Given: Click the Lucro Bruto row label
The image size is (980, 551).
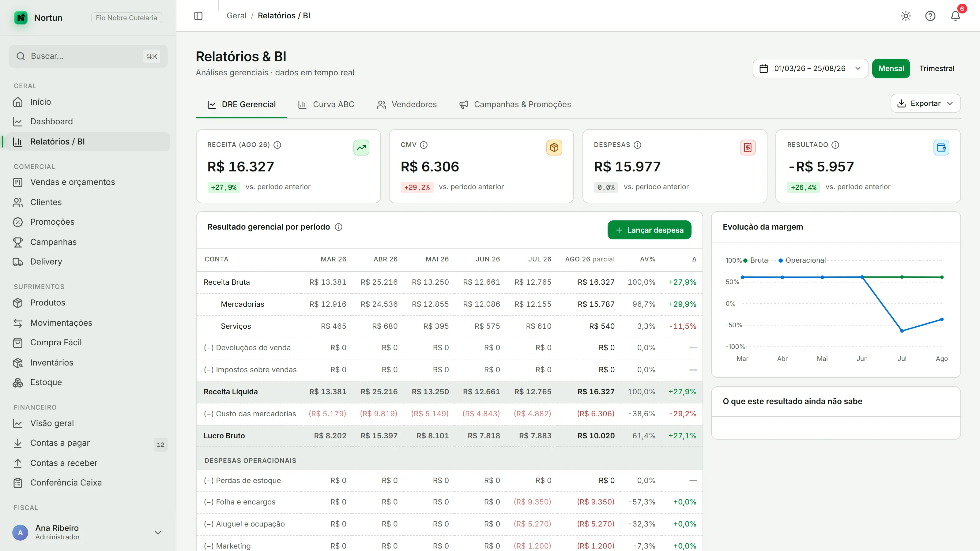Looking at the screenshot, I should [224, 436].
